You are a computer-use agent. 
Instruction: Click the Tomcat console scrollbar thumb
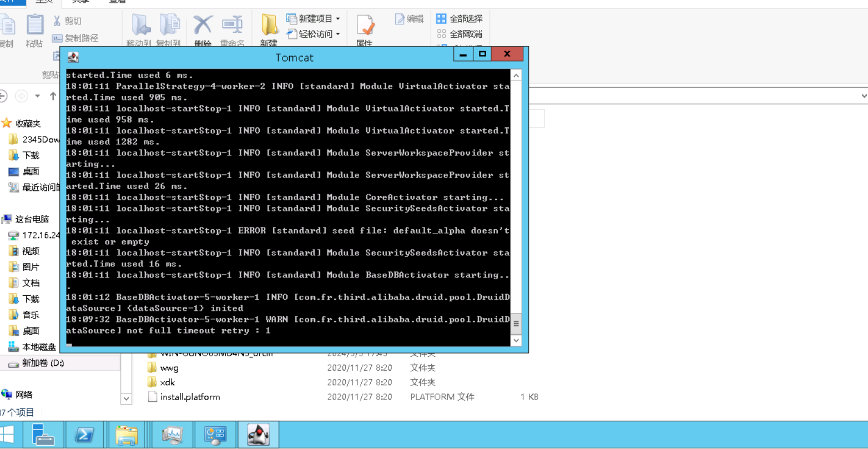516,323
